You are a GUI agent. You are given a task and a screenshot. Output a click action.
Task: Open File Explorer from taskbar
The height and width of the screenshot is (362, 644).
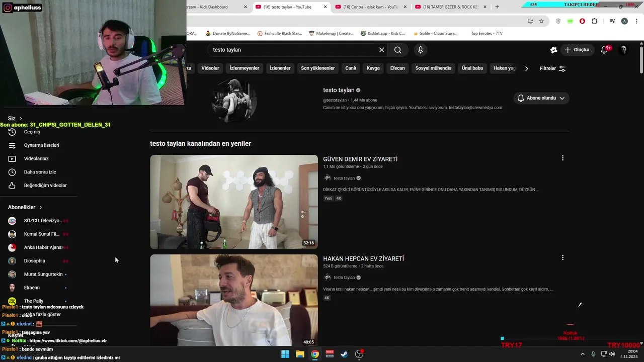coord(300,354)
